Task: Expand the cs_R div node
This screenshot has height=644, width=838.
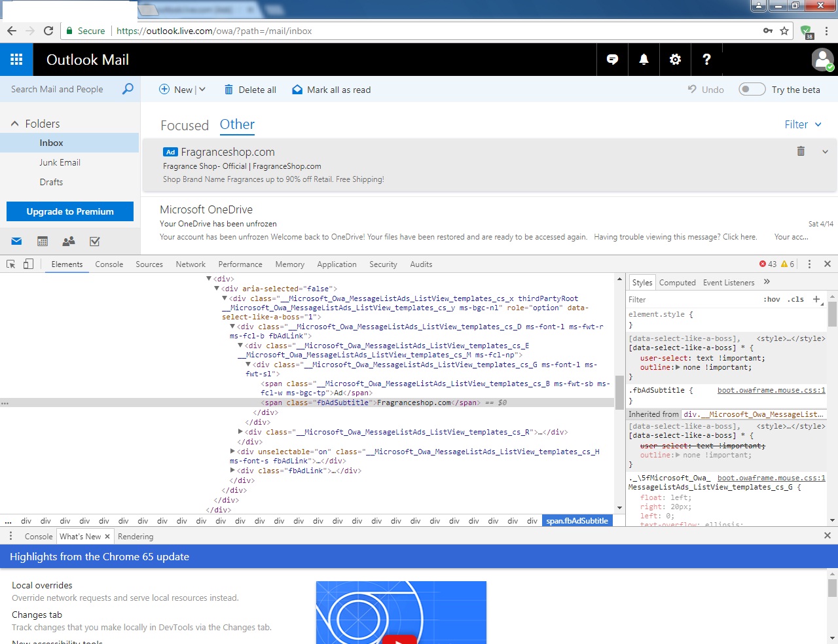Action: coord(240,432)
